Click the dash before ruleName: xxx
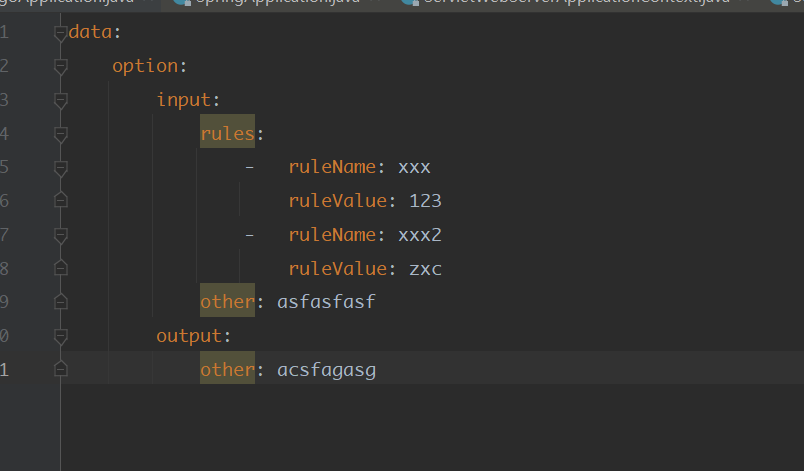Viewport: 804px width, 471px height. [250, 168]
